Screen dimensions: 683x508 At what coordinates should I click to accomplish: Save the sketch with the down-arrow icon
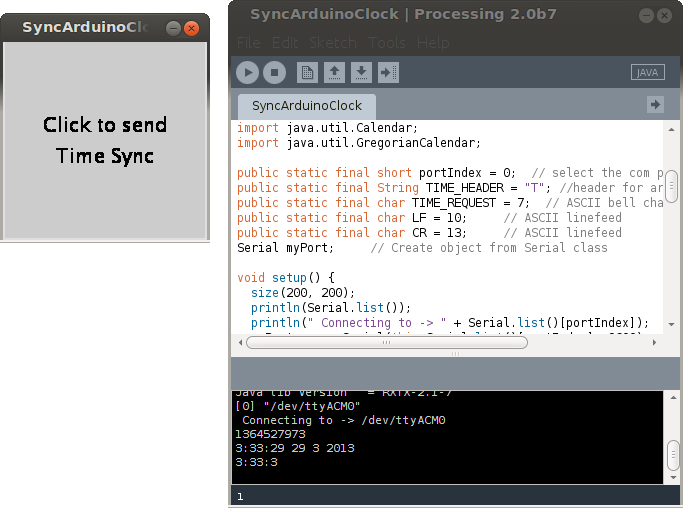[x=361, y=72]
